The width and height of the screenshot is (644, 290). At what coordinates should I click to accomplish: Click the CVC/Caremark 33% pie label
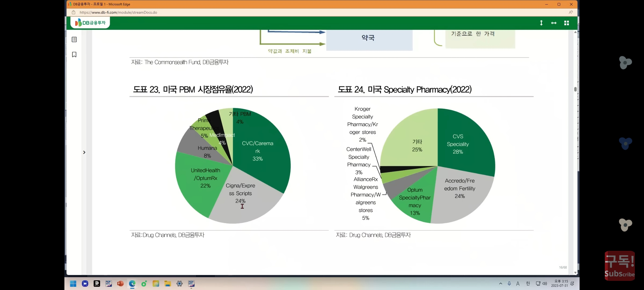click(258, 151)
